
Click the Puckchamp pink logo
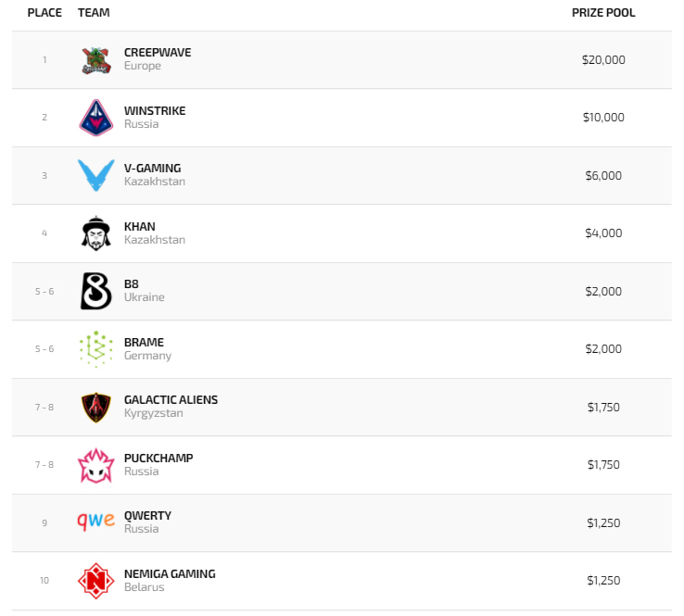pos(95,465)
